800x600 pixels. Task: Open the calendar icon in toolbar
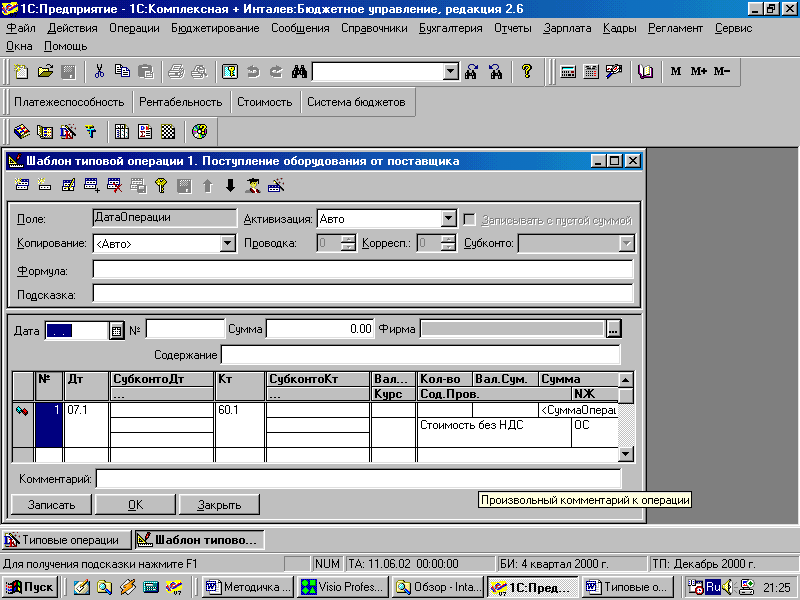click(x=591, y=71)
